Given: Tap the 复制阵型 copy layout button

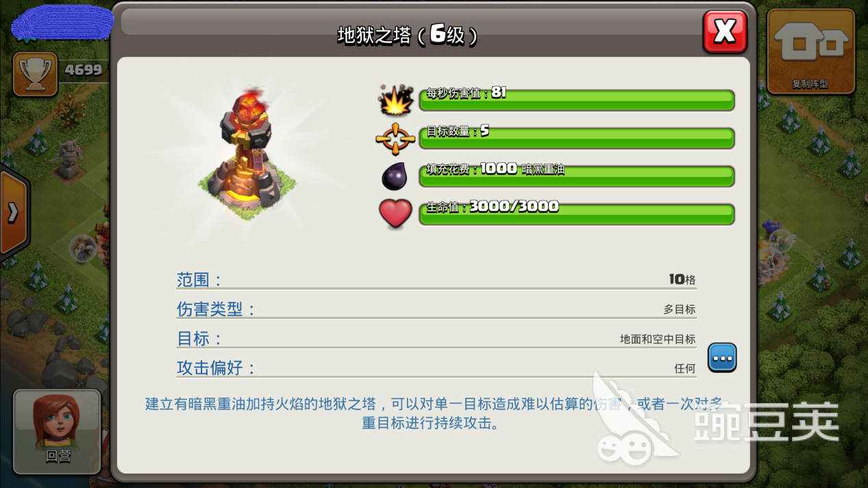Looking at the screenshot, I should point(810,52).
